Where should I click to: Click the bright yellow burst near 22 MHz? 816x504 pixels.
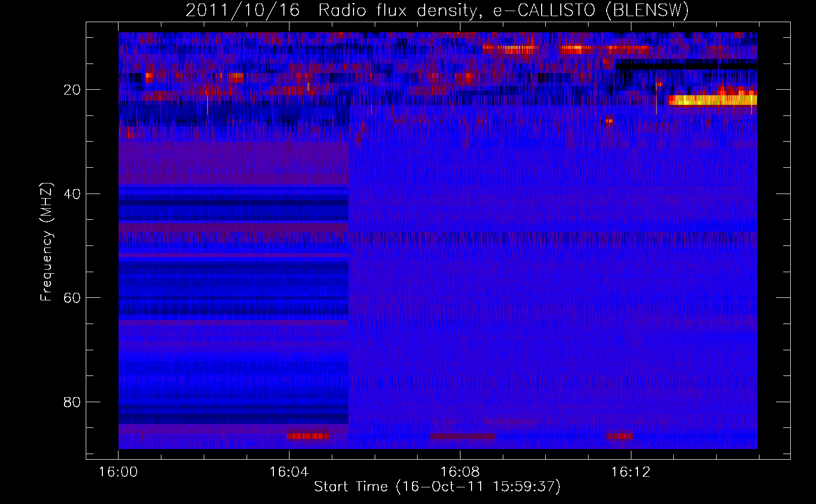pos(712,100)
